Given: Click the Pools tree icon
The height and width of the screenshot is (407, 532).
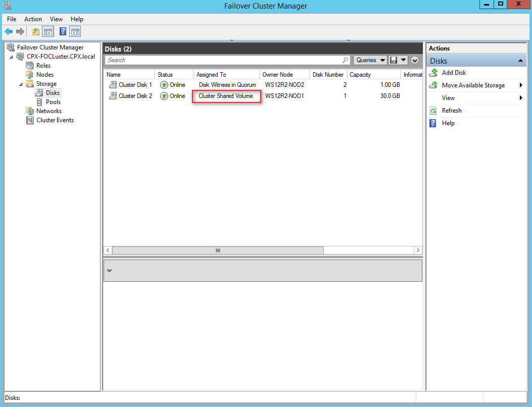Looking at the screenshot, I should coord(39,102).
